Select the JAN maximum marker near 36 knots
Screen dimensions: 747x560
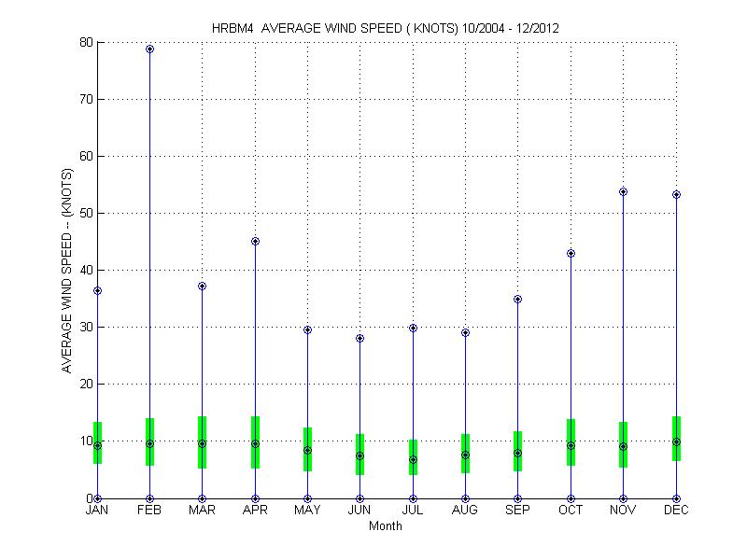[97, 291]
